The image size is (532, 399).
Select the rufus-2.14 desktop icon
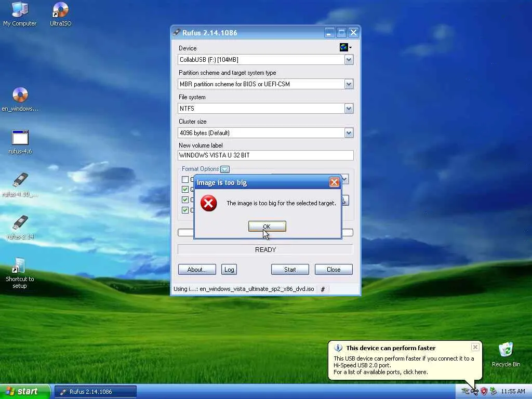(x=20, y=228)
